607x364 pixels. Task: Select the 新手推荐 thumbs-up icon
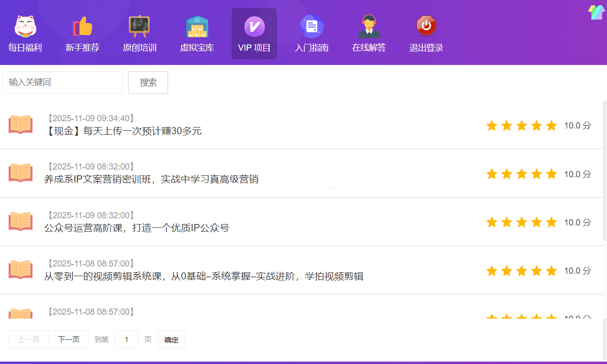point(83,27)
